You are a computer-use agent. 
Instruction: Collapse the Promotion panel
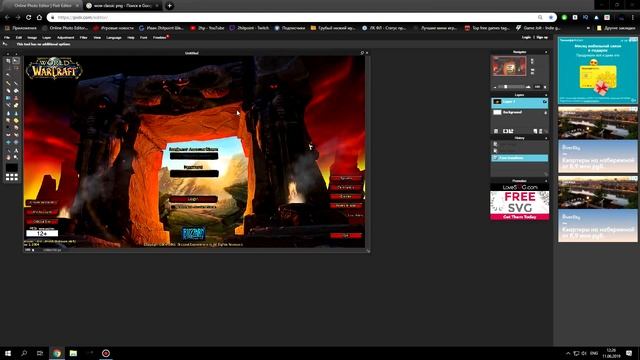pyautogui.click(x=546, y=181)
